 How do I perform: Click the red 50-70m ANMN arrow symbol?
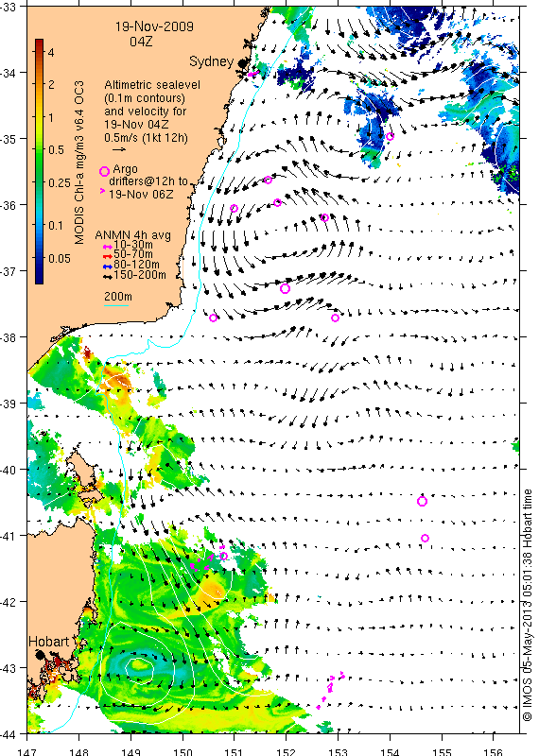click(108, 256)
